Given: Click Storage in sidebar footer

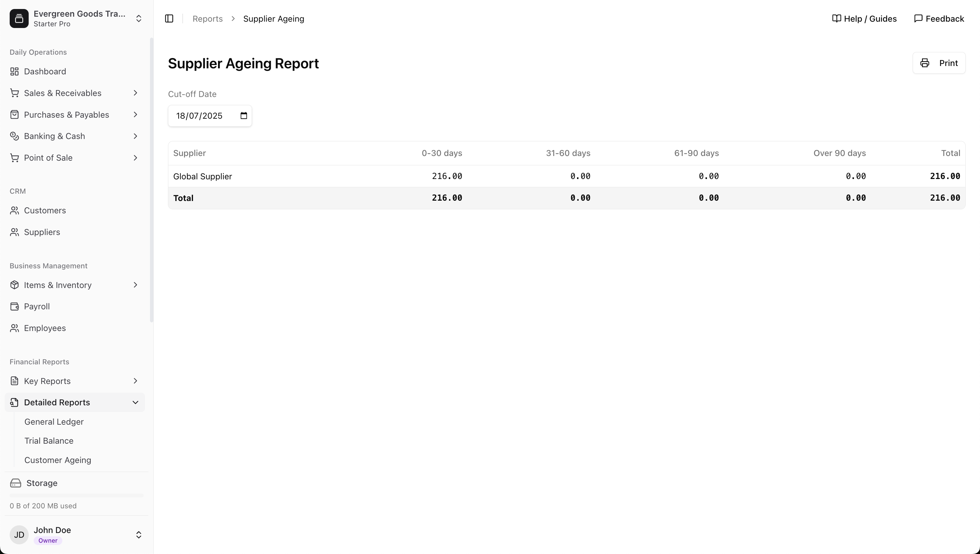Looking at the screenshot, I should pos(42,483).
